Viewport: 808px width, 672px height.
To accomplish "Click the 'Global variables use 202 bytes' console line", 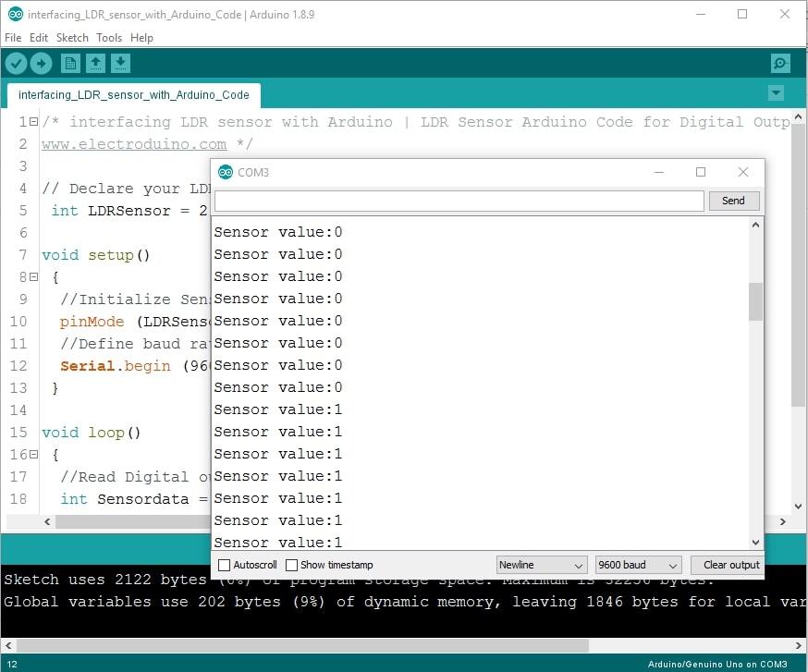I will tap(404, 602).
